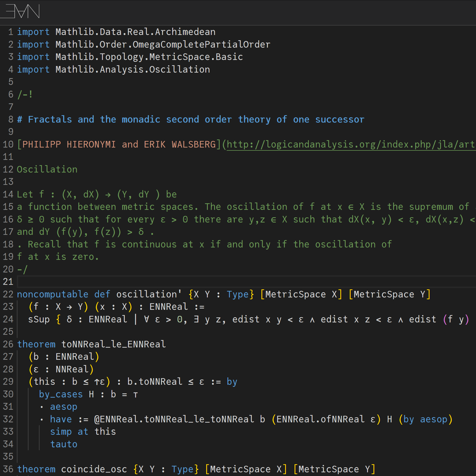The image size is (476, 476).
Task: Click the Mathlib.Analysis.Oscillation import name
Action: point(133,69)
